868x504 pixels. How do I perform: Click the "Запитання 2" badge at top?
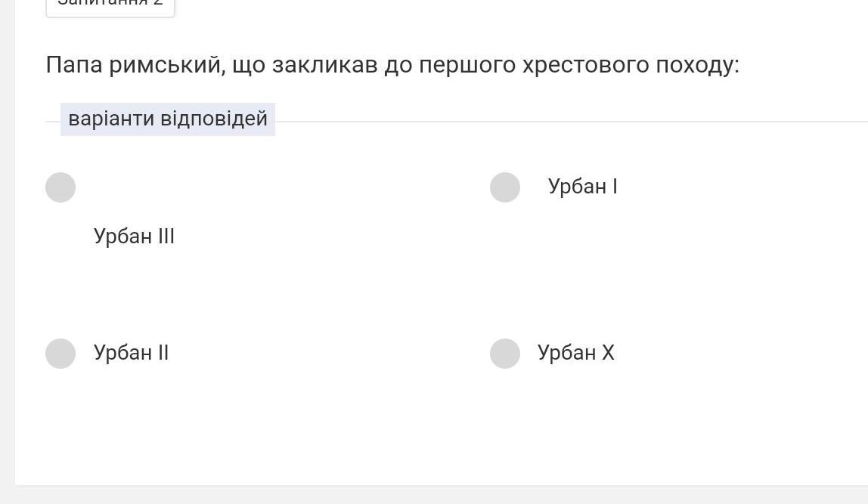click(x=110, y=5)
